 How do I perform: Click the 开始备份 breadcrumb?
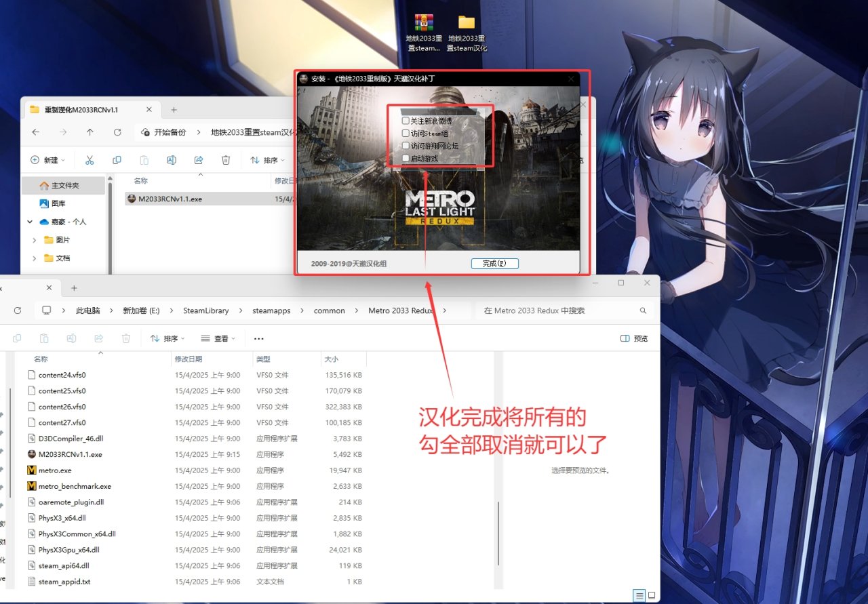coord(170,132)
